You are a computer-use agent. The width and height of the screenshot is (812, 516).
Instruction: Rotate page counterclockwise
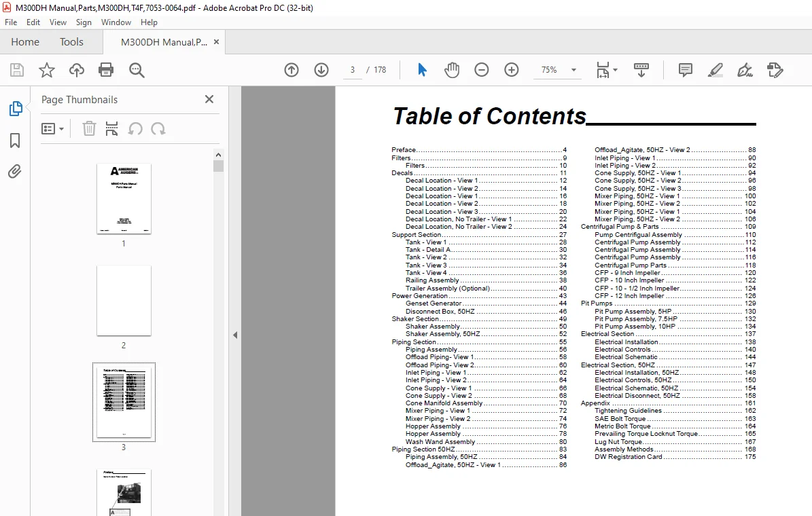click(135, 128)
